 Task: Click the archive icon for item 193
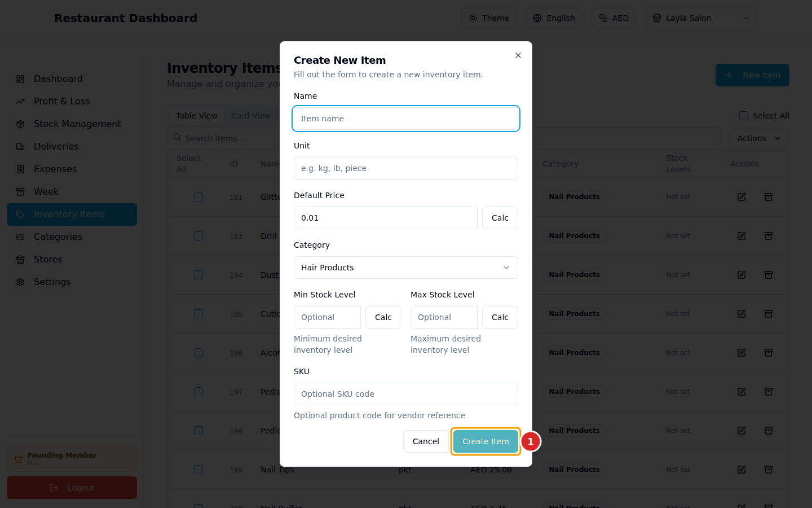click(768, 236)
